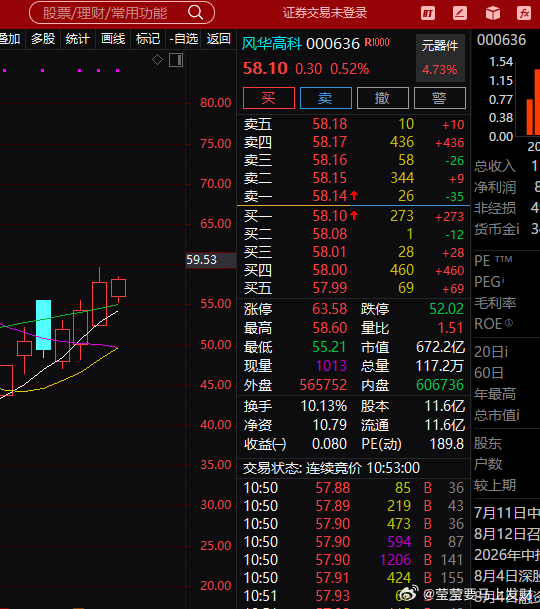Screen dimensions: 540x609
Task: Click the magnifier search icon
Action: (195, 13)
